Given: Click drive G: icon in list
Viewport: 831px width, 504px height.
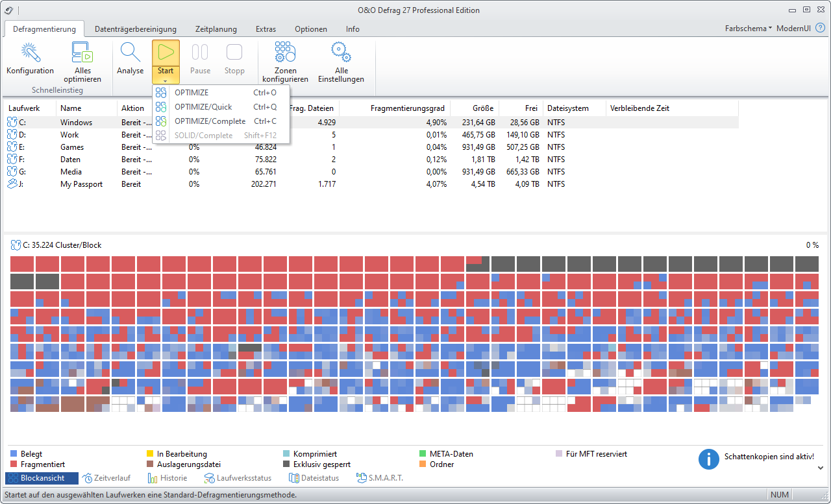Looking at the screenshot, I should click(12, 171).
